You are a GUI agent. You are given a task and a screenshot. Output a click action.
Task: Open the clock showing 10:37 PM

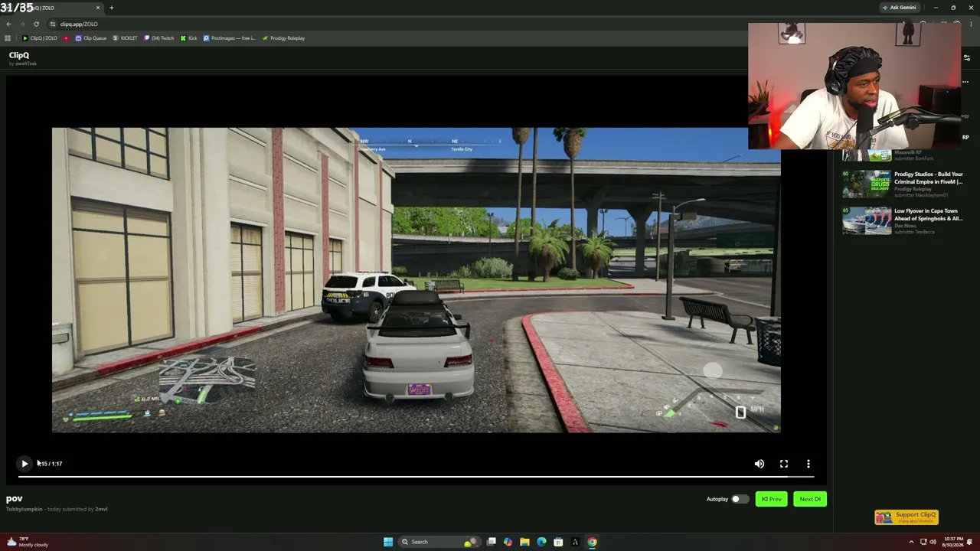point(954,542)
